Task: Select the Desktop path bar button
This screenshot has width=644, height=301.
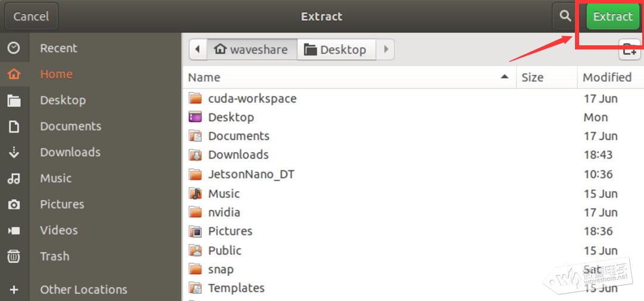Action: coord(336,49)
